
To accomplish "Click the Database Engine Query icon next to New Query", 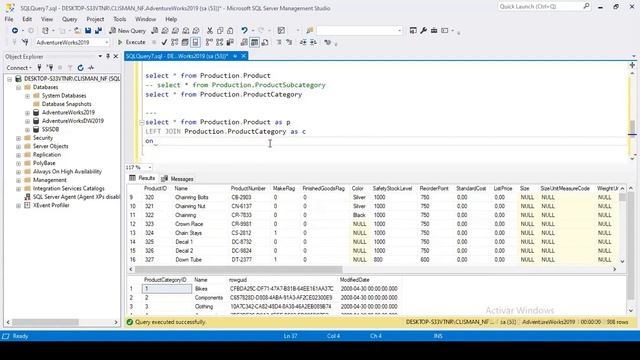I will [155, 31].
